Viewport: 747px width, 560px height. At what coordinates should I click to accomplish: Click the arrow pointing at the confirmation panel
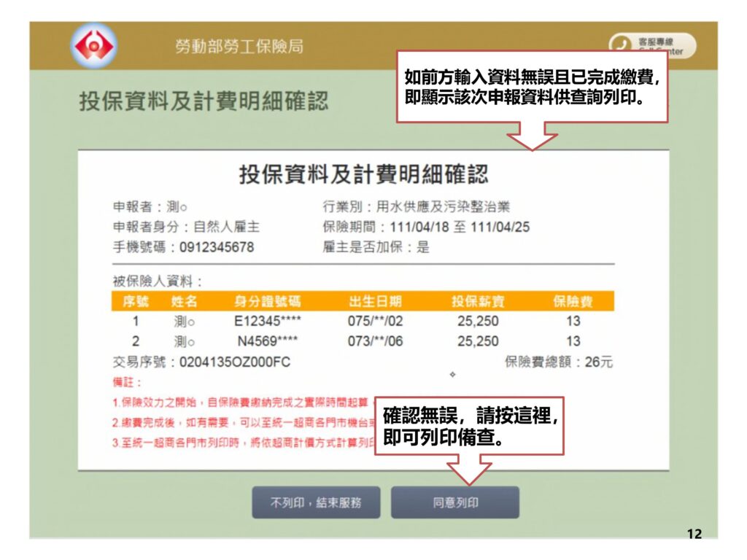pos(532,136)
